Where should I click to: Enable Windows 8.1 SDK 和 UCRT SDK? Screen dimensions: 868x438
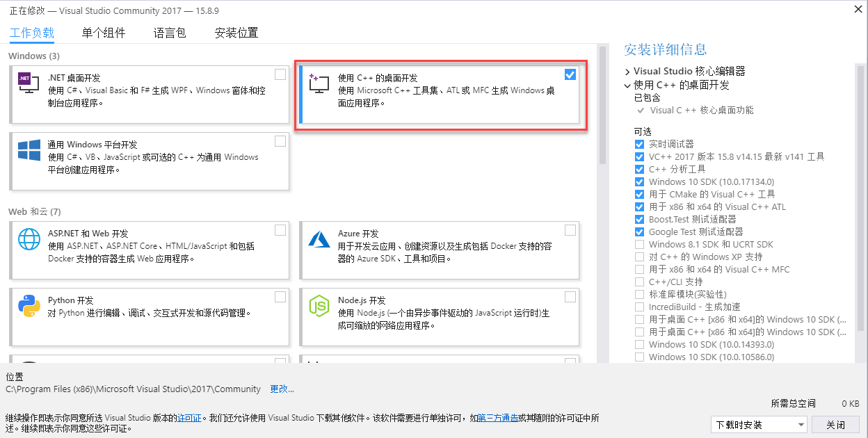pyautogui.click(x=639, y=244)
